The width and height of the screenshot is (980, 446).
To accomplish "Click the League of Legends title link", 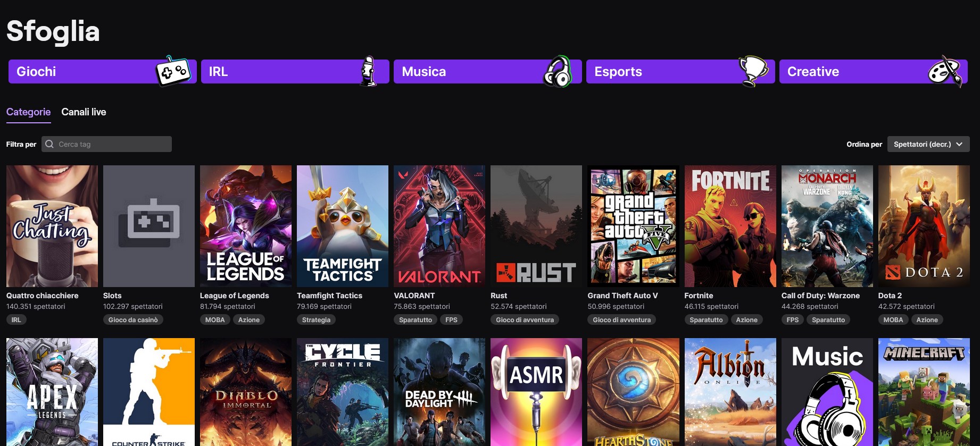I will [x=235, y=296].
